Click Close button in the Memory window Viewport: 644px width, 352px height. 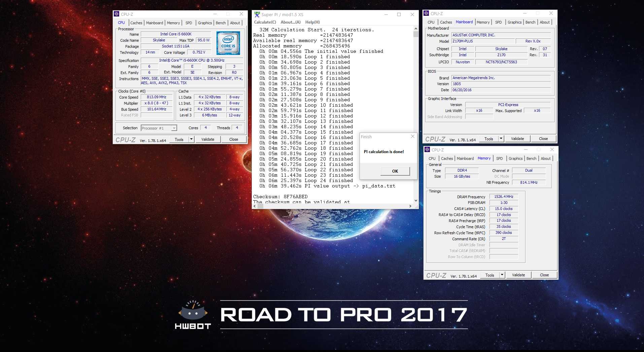[544, 275]
